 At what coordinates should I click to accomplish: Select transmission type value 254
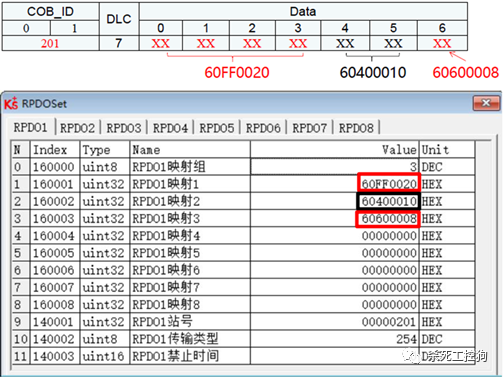[335, 339]
